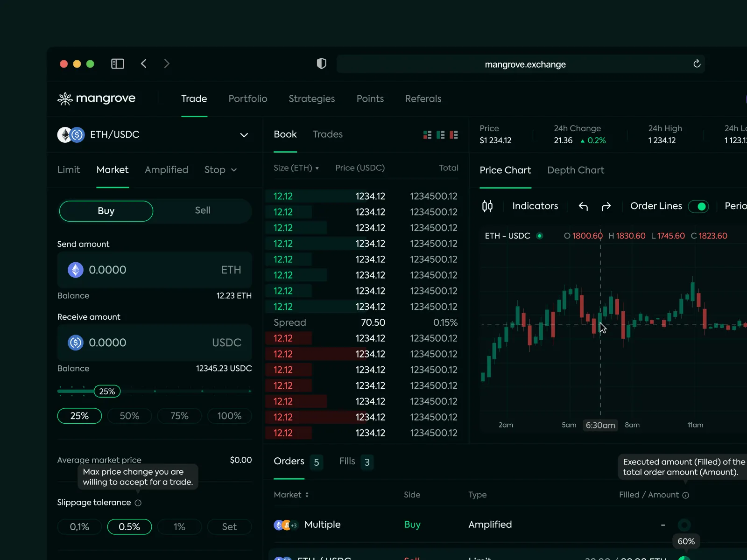
Task: Open the Referals navigation tab
Action: (x=423, y=98)
